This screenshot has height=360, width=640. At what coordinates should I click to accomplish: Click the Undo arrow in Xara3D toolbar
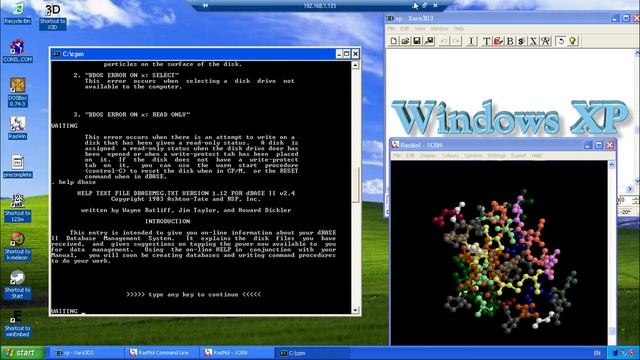click(x=444, y=41)
